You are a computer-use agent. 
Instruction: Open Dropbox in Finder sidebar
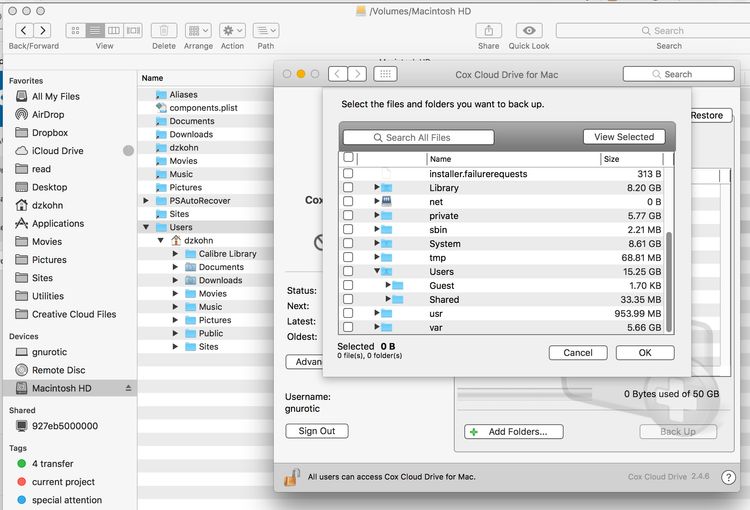50,133
